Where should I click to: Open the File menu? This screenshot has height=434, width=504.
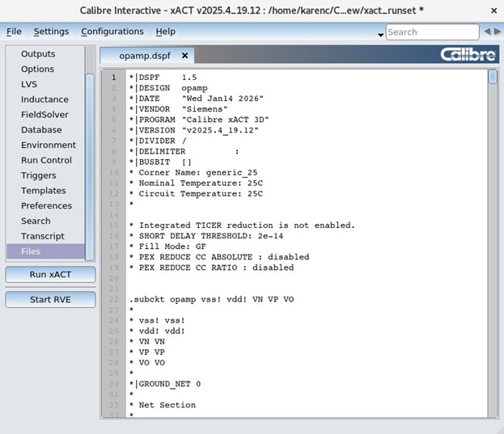coord(14,32)
